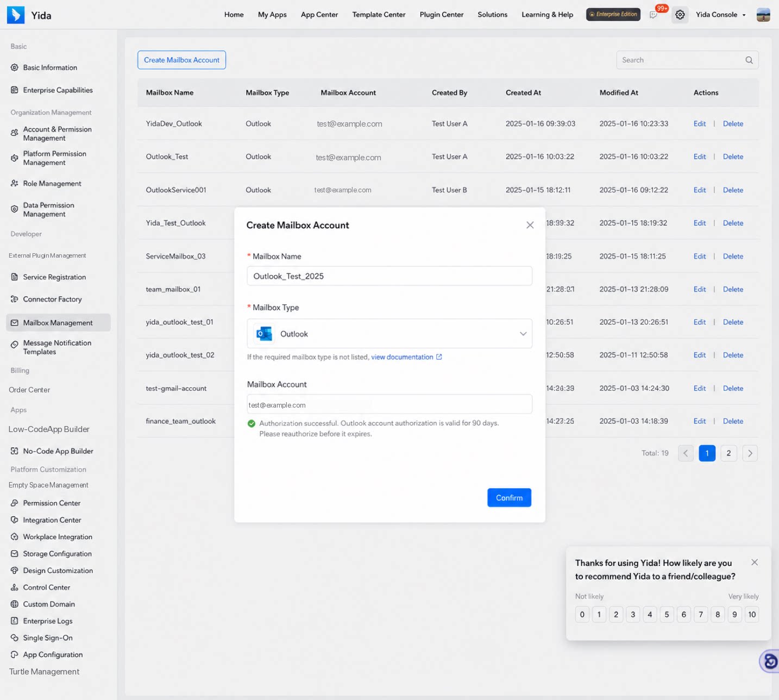Expand the Mailbox Type Outlook dropdown
The height and width of the screenshot is (700, 779).
tap(389, 334)
